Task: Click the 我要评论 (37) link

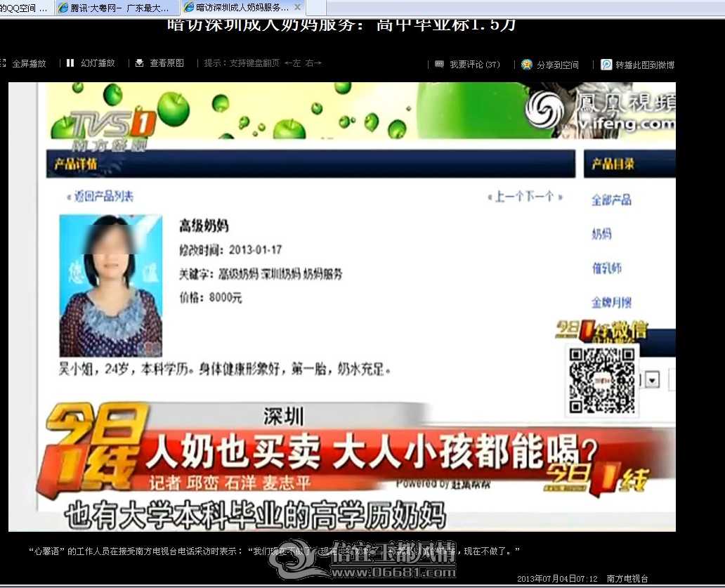Action: click(474, 64)
